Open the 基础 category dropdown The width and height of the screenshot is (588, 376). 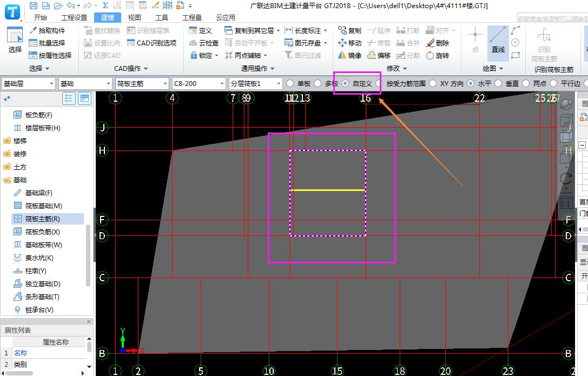click(85, 83)
